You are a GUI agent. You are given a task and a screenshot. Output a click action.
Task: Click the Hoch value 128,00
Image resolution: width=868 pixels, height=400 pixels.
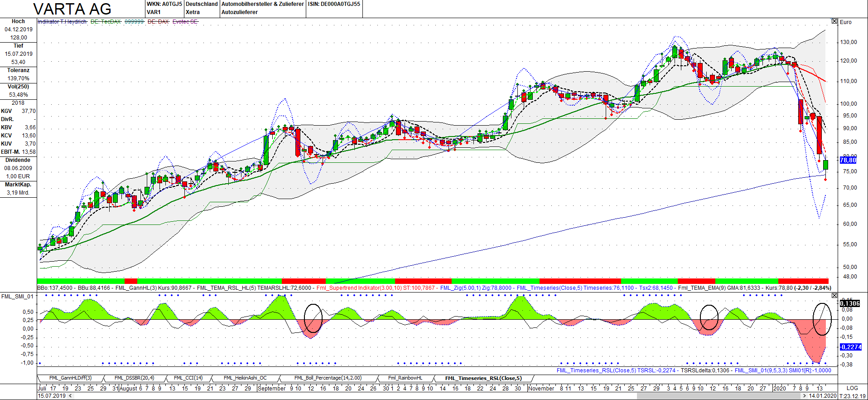[x=19, y=38]
